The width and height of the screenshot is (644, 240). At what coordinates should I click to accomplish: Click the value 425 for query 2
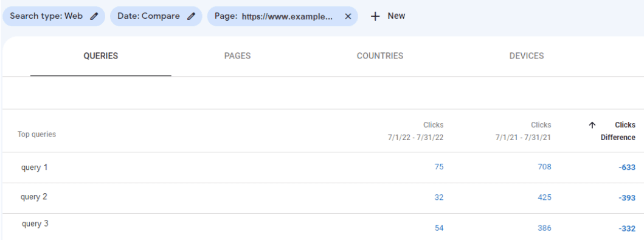[x=545, y=197]
